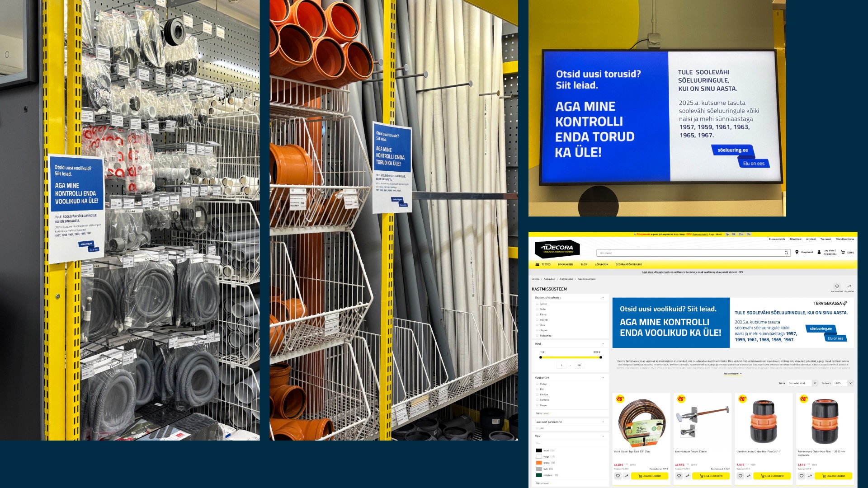The image size is (868, 488).
Task: Check the Tallinn store availability checkbox
Action: point(537,304)
